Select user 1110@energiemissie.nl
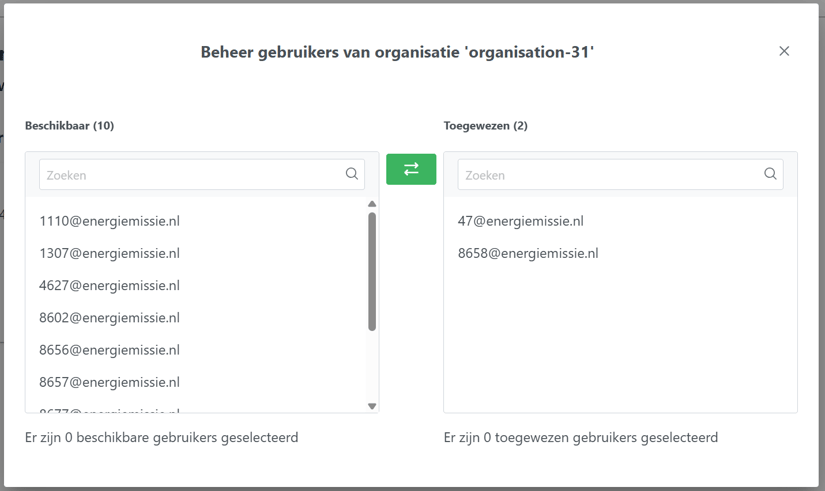This screenshot has width=825, height=491. point(110,221)
